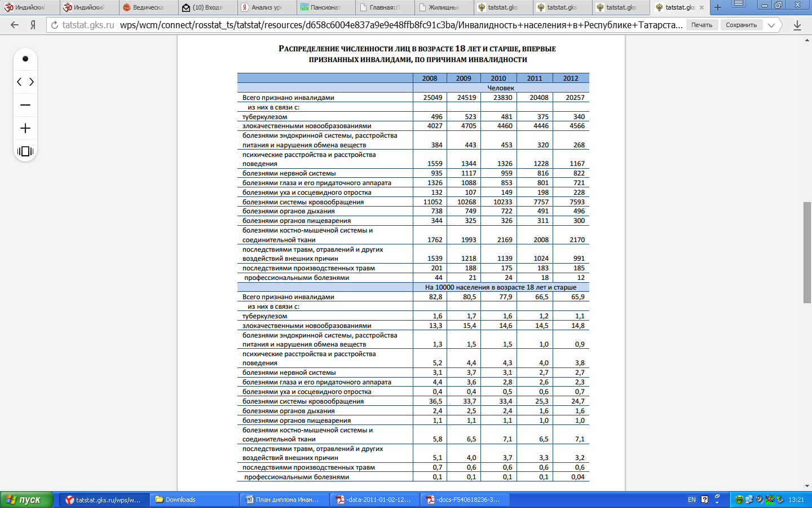This screenshot has width=812, height=508.
Task: Open the -data-2011-01-02 PDF taskbar button
Action: [x=375, y=500]
